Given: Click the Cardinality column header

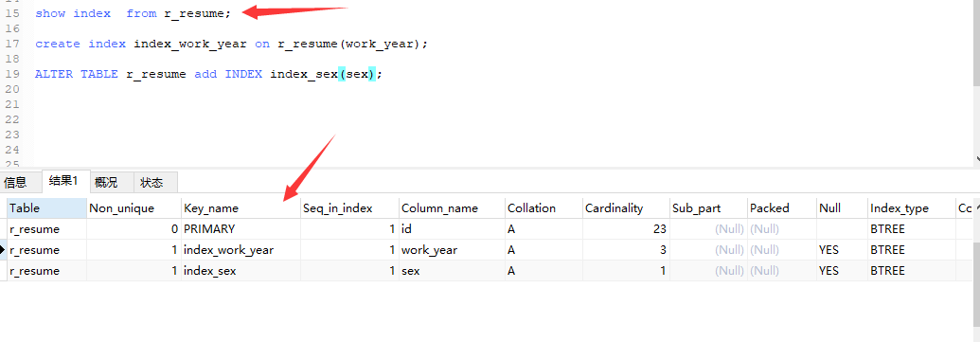Looking at the screenshot, I should (626, 208).
